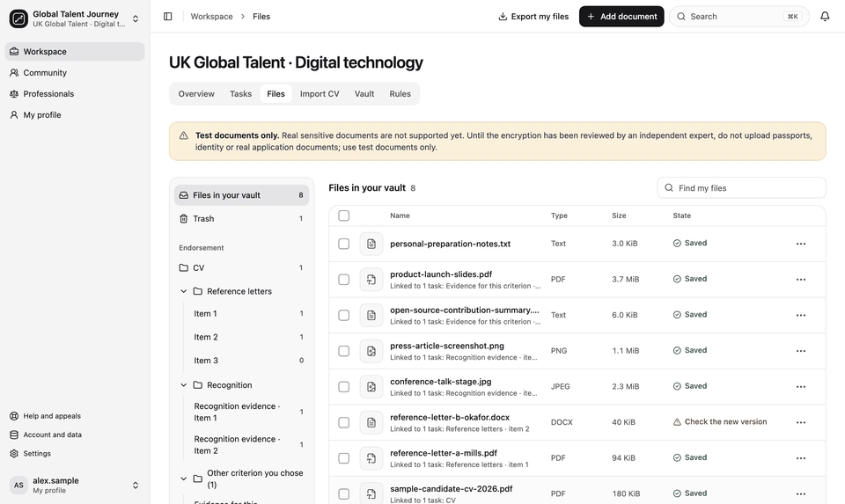Collapse the Other criterion you chose chevron
845x504 pixels.
183,478
